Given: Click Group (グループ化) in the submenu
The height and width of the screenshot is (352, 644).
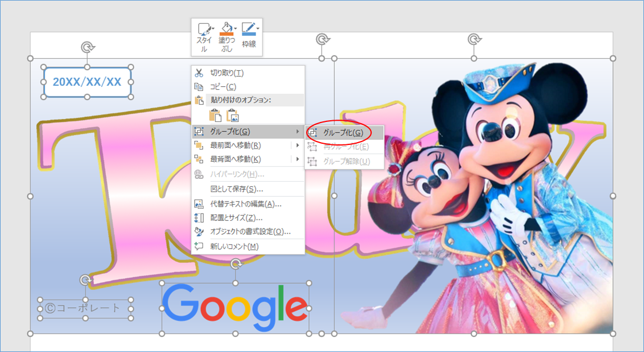Looking at the screenshot, I should 344,133.
